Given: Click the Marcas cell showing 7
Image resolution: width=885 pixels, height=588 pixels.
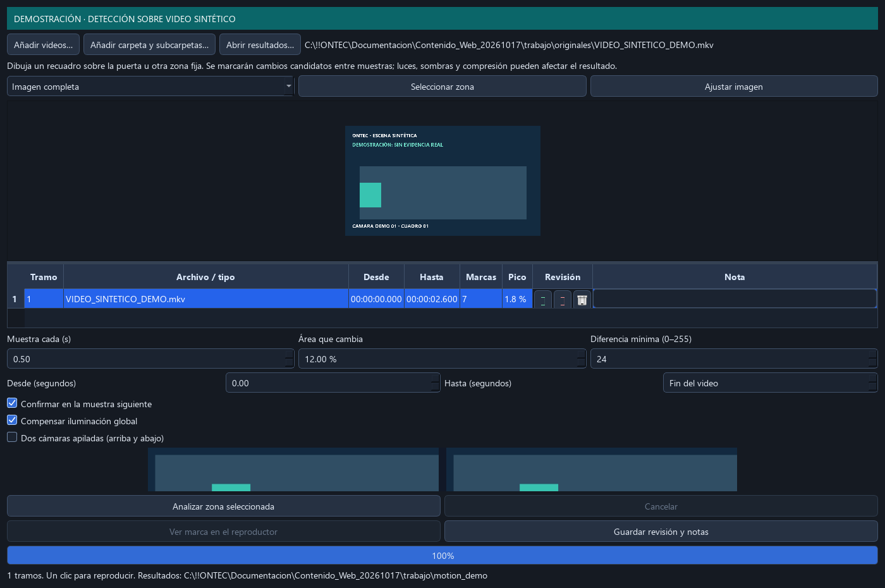Looking at the screenshot, I should (481, 299).
